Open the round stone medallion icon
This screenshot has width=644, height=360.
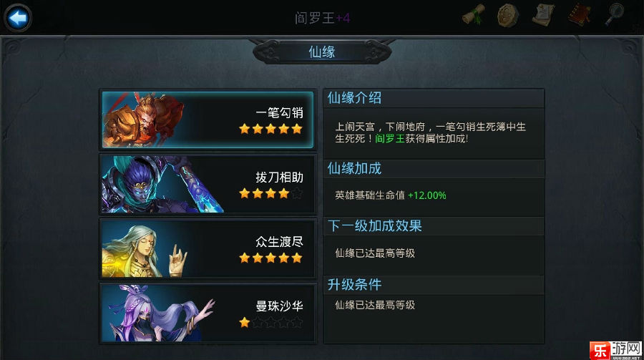click(x=508, y=15)
